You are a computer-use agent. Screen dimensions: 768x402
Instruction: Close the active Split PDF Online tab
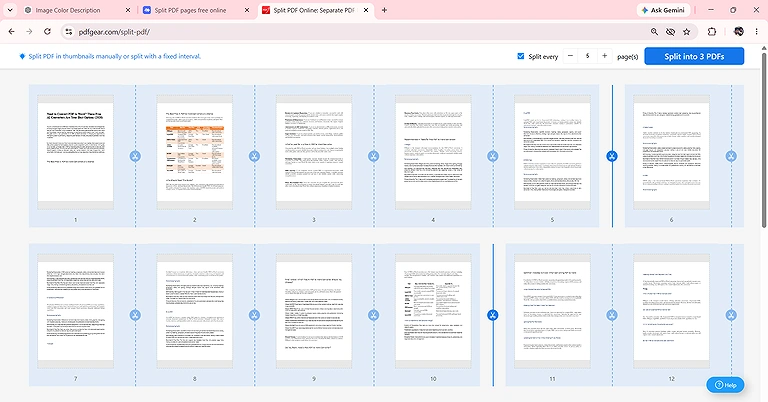[x=366, y=10]
